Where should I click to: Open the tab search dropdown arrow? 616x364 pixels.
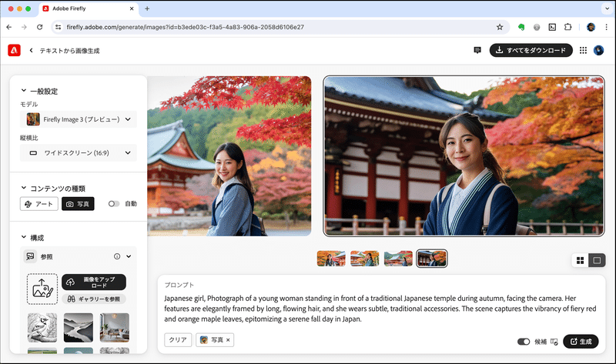coord(606,8)
